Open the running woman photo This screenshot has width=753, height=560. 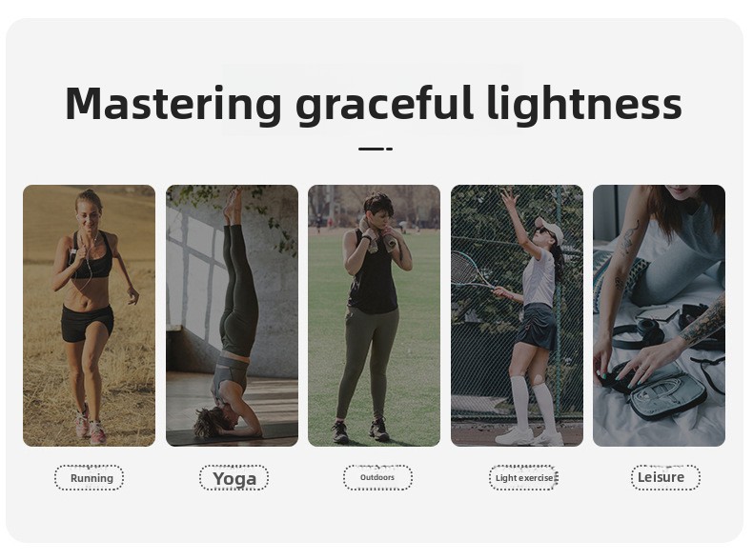pos(89,316)
